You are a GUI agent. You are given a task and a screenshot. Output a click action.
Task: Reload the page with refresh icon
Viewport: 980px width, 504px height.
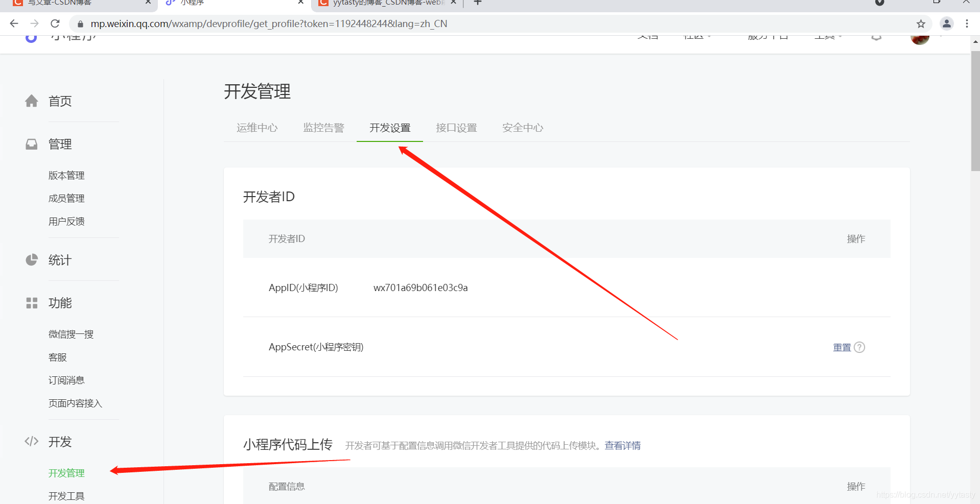tap(55, 23)
